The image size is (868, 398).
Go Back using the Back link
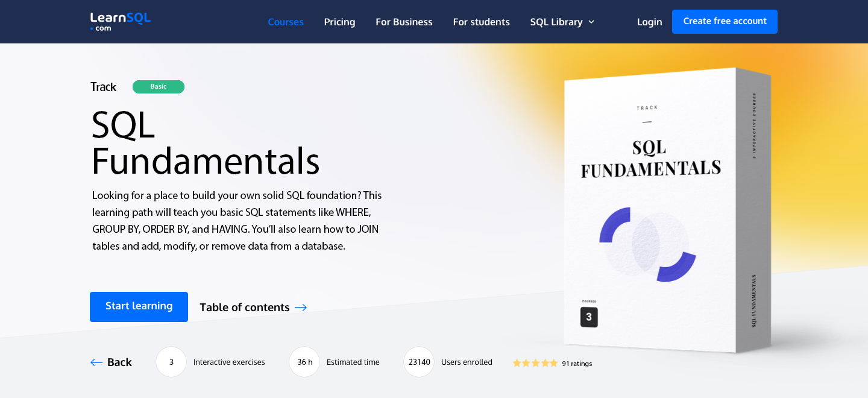pyautogui.click(x=111, y=362)
